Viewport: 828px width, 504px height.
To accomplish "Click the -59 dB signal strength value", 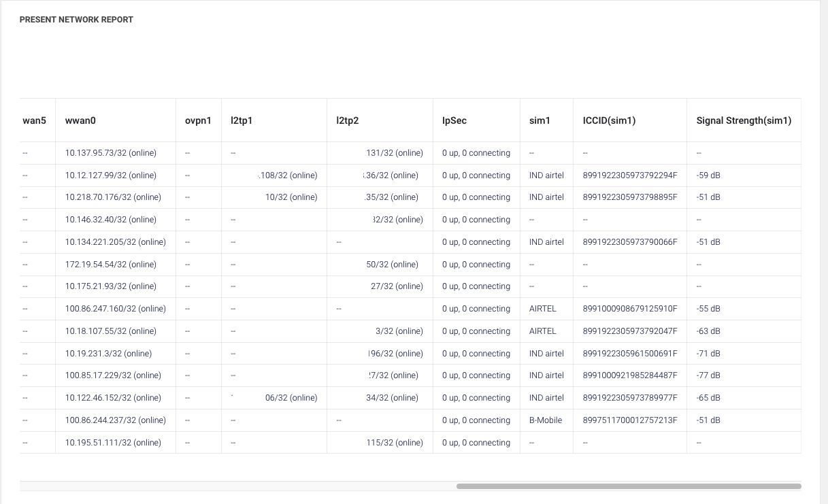I will coord(708,175).
